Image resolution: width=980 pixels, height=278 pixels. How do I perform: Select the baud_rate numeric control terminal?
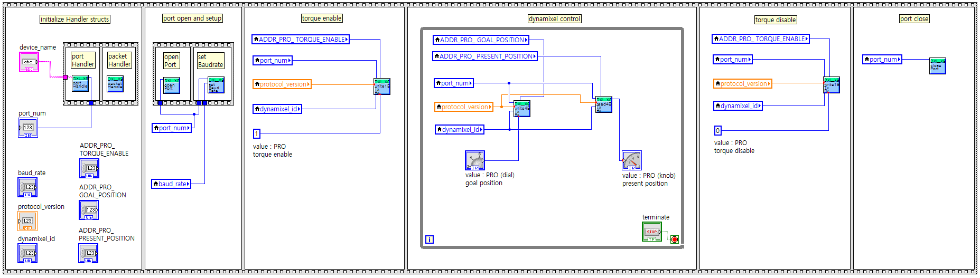(x=27, y=187)
